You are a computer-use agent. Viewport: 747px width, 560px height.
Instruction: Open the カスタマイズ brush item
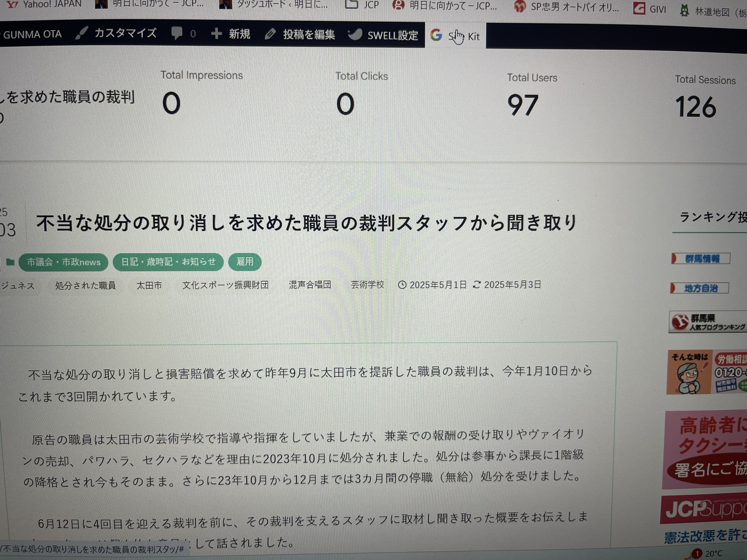click(116, 33)
